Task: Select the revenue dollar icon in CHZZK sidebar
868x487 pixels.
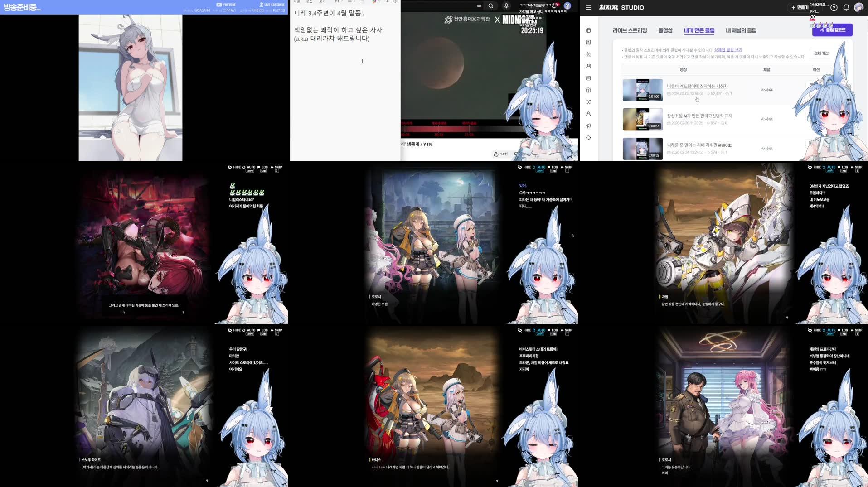Action: point(588,89)
